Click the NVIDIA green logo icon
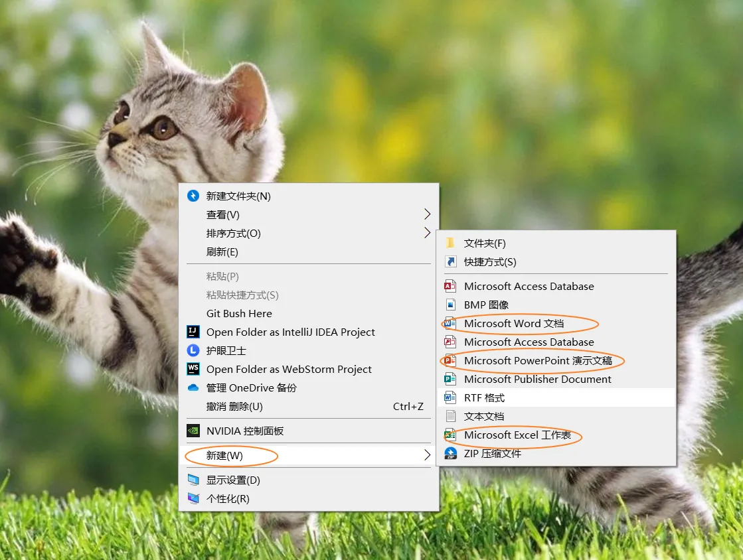 tap(193, 431)
